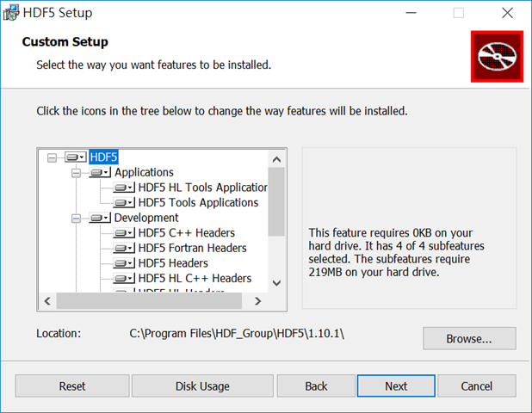This screenshot has width=532, height=413.
Task: Click the HDF5 HL Tools Applications drive icon
Action: [x=124, y=188]
